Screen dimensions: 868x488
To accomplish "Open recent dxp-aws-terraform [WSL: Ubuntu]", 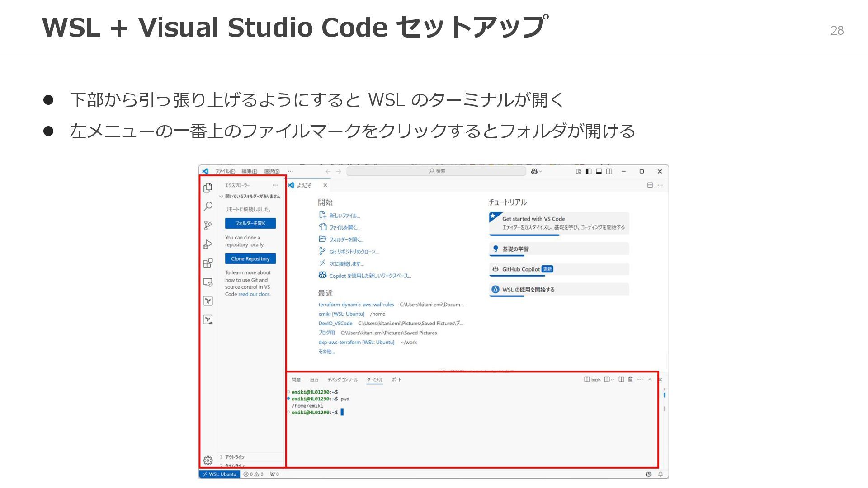I will pyautogui.click(x=356, y=343).
